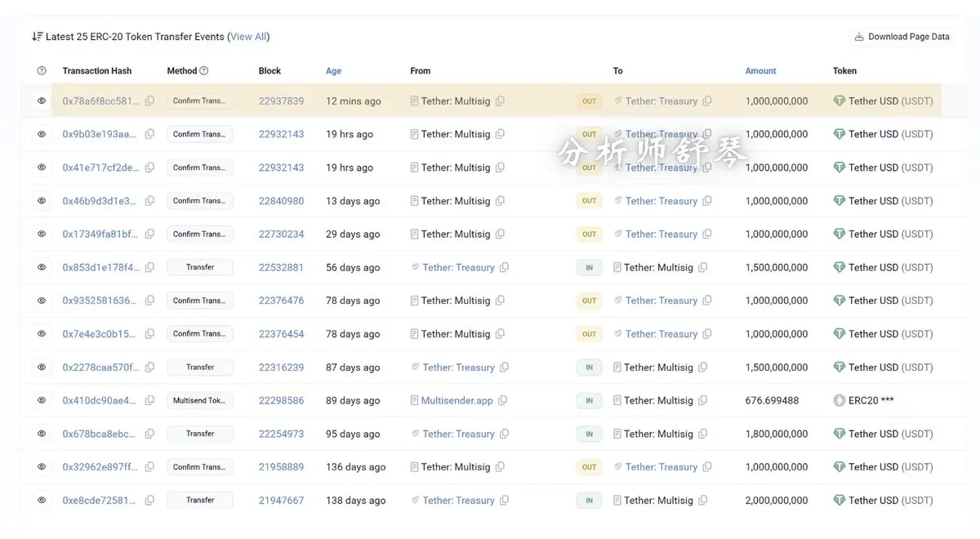Viewport: 980px width, 539px height.
Task: Open Tether USD token link in block 21947667 row
Action: 890,501
